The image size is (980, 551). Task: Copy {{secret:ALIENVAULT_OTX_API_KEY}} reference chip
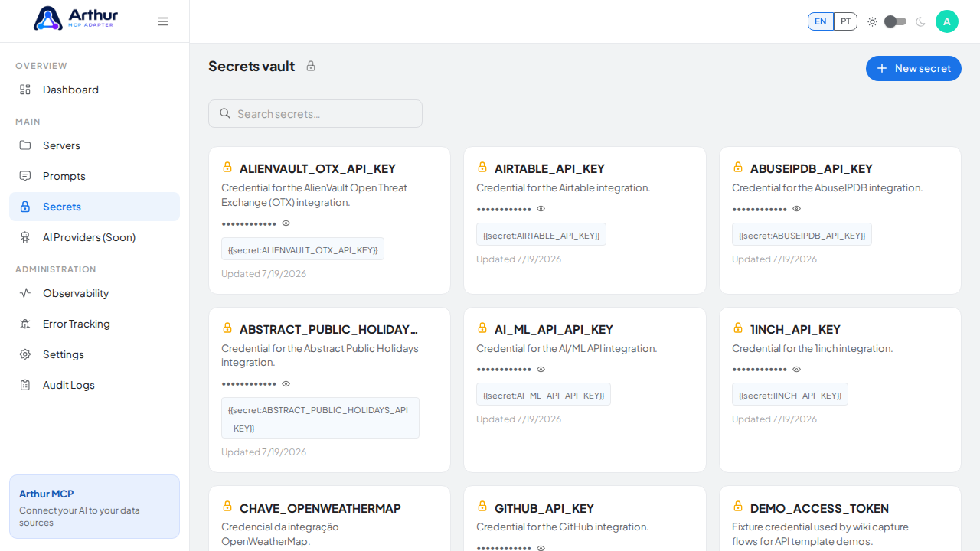coord(302,249)
